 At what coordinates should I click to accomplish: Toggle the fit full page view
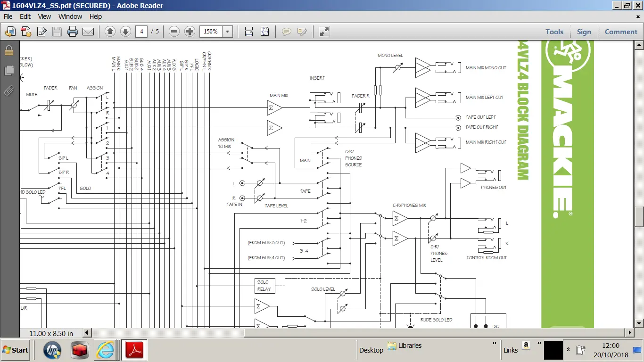(264, 32)
